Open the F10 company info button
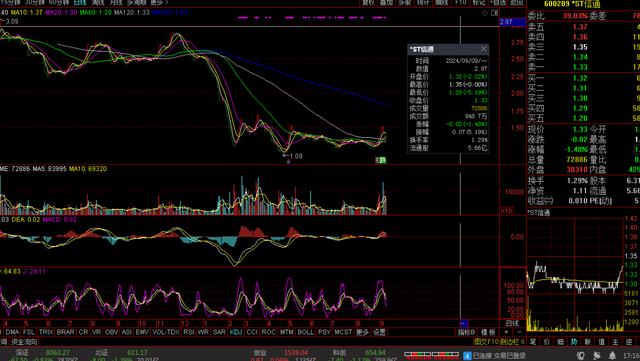Image resolution: width=640 pixels, height=361 pixels. click(461, 2)
